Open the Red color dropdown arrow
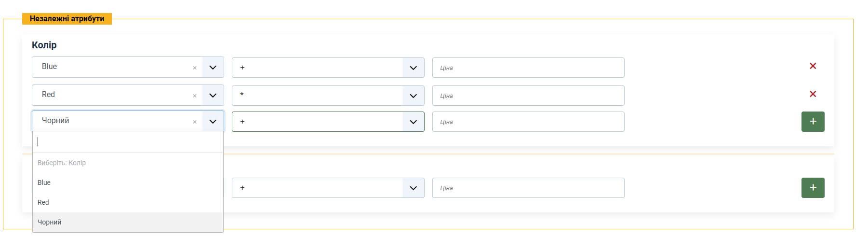The width and height of the screenshot is (868, 252). (213, 96)
